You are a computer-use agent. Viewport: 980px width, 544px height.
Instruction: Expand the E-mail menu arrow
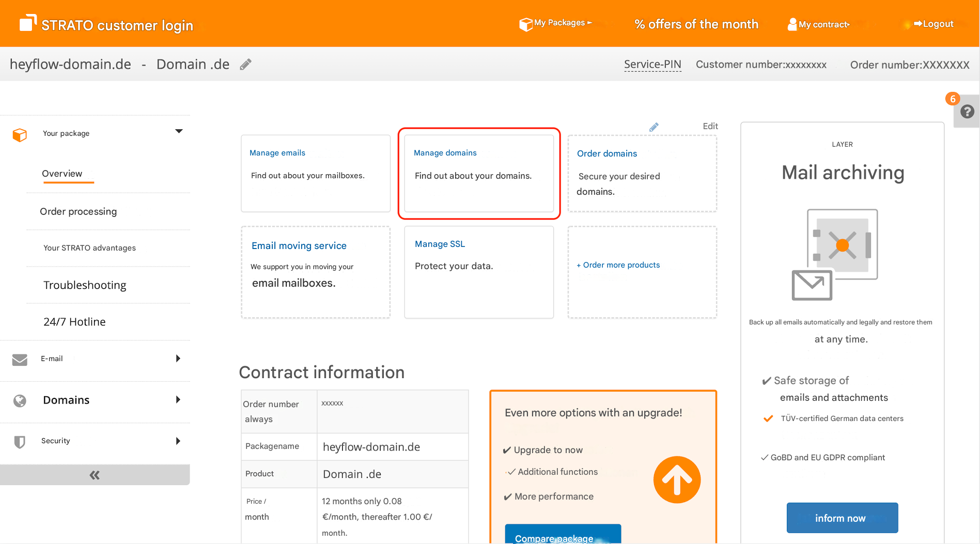tap(178, 359)
